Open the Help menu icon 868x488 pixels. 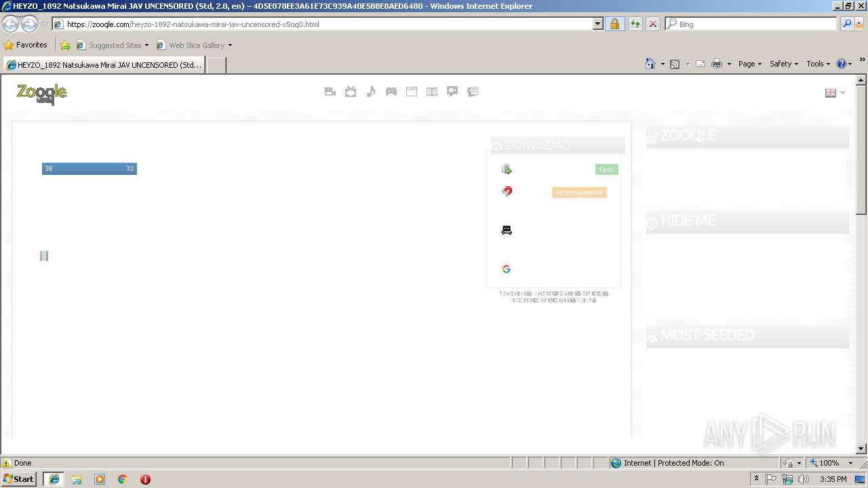[x=844, y=64]
